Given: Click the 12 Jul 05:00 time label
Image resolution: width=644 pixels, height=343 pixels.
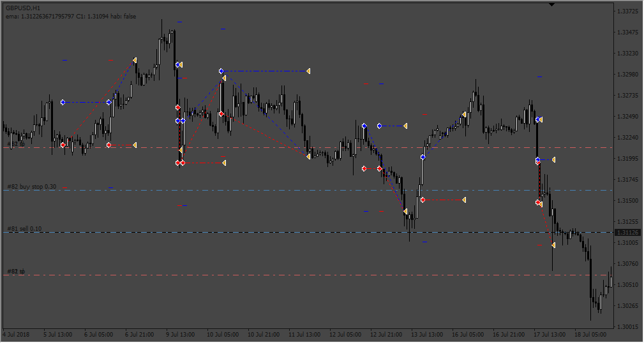Looking at the screenshot, I should click(x=345, y=334).
